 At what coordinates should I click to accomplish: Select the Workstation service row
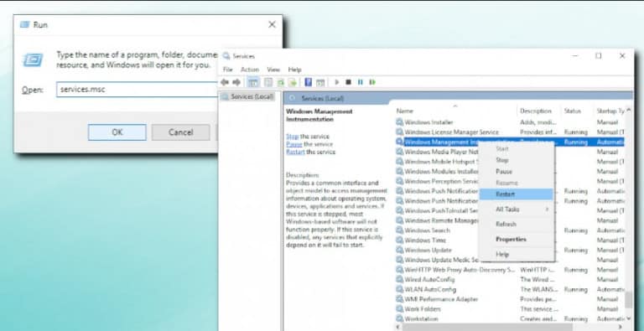point(510,318)
